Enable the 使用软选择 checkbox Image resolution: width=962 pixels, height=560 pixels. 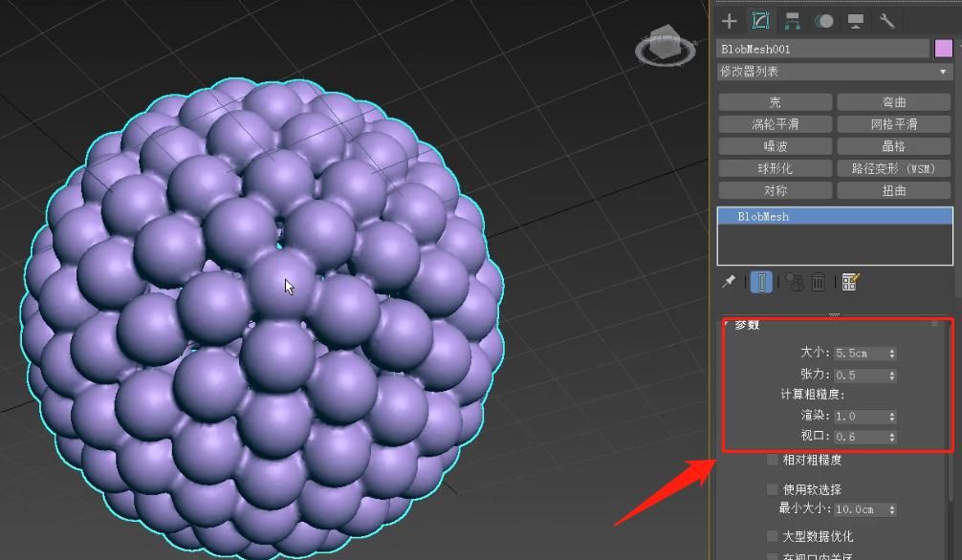click(x=773, y=489)
